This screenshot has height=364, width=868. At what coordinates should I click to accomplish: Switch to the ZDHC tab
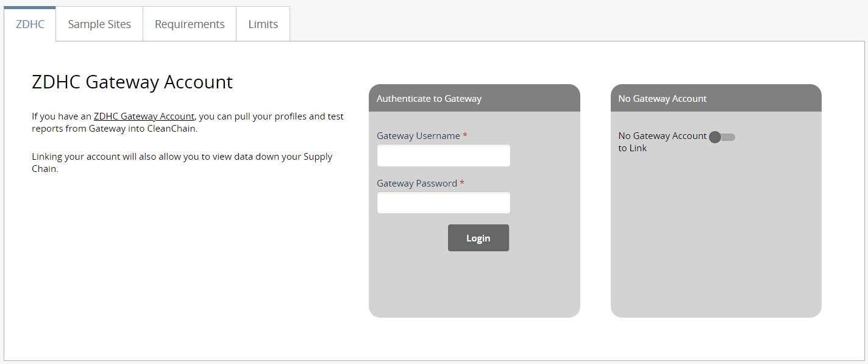[x=30, y=24]
